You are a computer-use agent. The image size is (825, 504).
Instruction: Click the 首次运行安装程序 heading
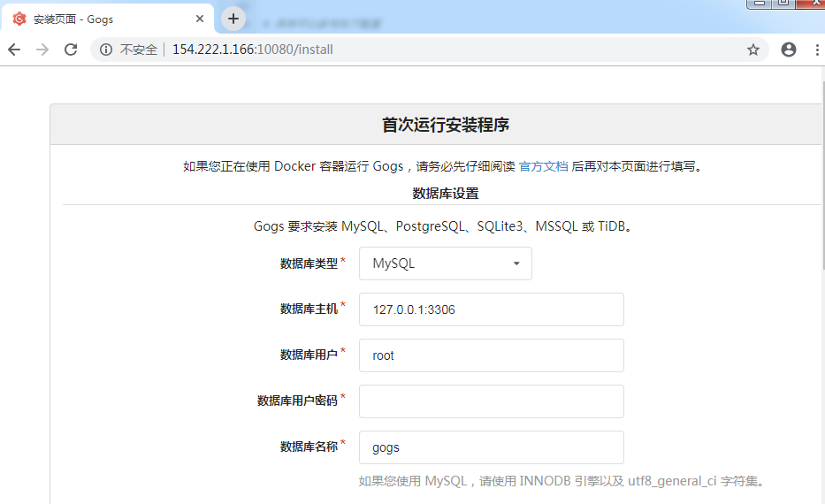445,125
